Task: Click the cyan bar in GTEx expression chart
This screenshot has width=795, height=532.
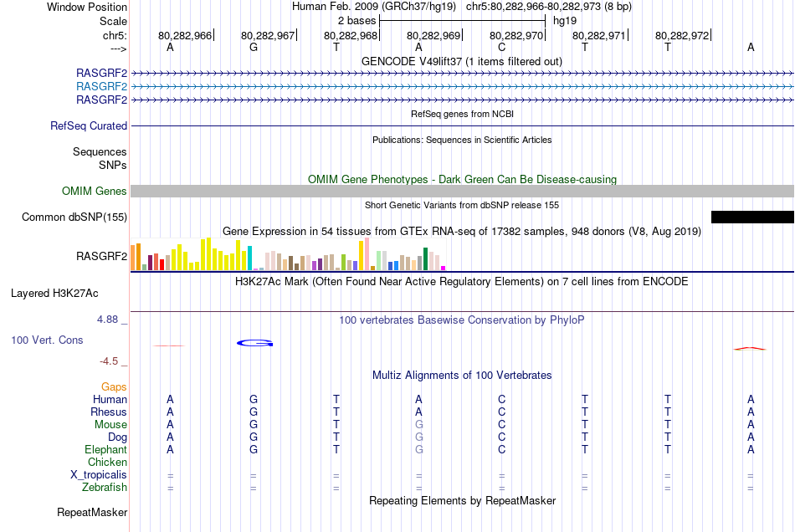Action: pos(249,258)
